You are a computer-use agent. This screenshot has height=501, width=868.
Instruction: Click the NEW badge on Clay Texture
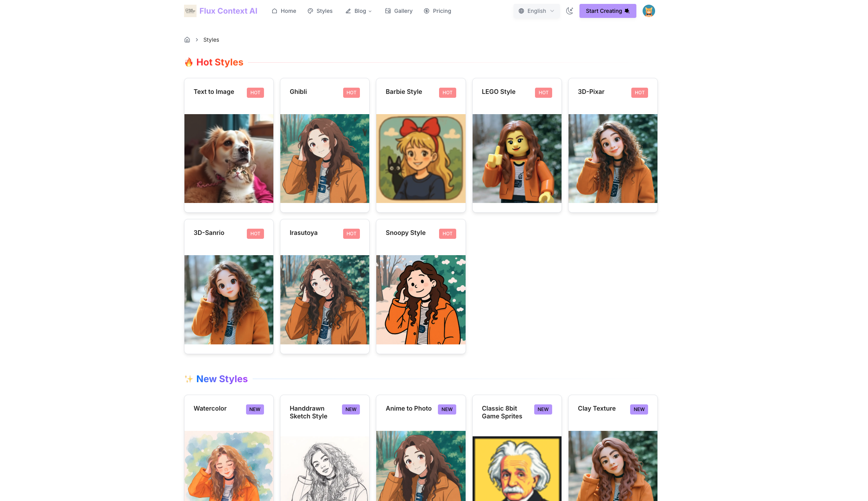[x=639, y=409]
